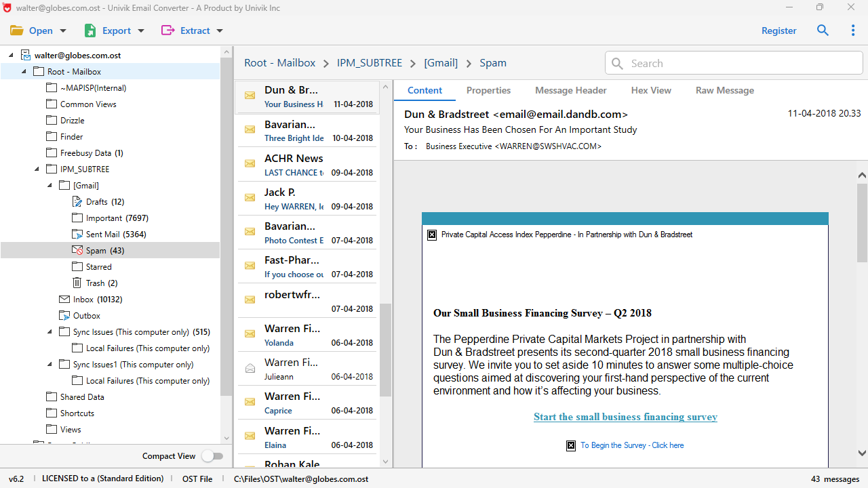Click the Sent Mail folder icon
The image size is (868, 488).
[x=77, y=234]
